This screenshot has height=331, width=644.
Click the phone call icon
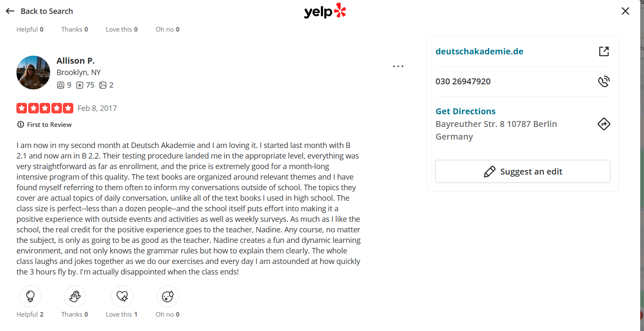click(604, 81)
